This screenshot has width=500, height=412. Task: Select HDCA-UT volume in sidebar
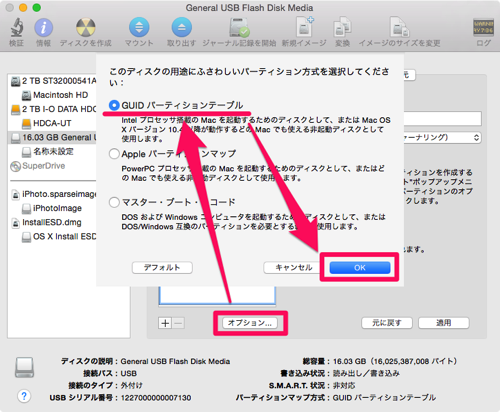[x=47, y=123]
